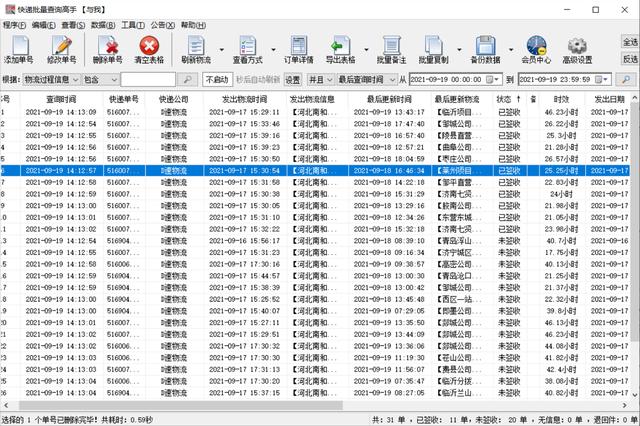
Task: Open the 公告(X) menu
Action: pyautogui.click(x=162, y=25)
